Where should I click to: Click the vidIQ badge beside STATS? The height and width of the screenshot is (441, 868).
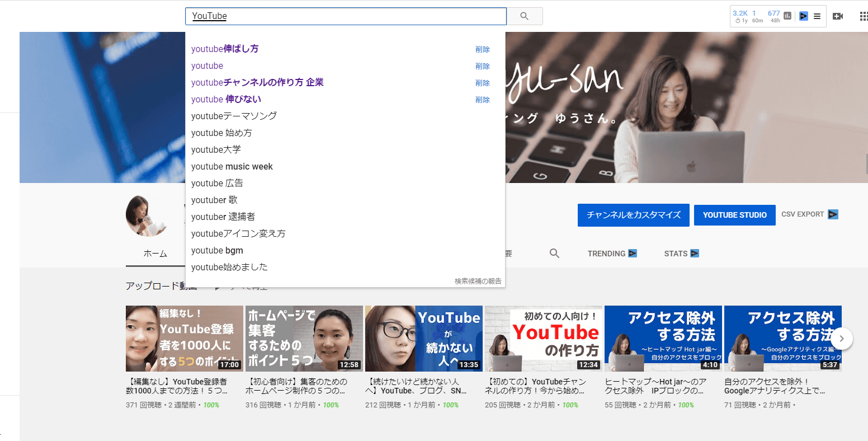pos(695,254)
